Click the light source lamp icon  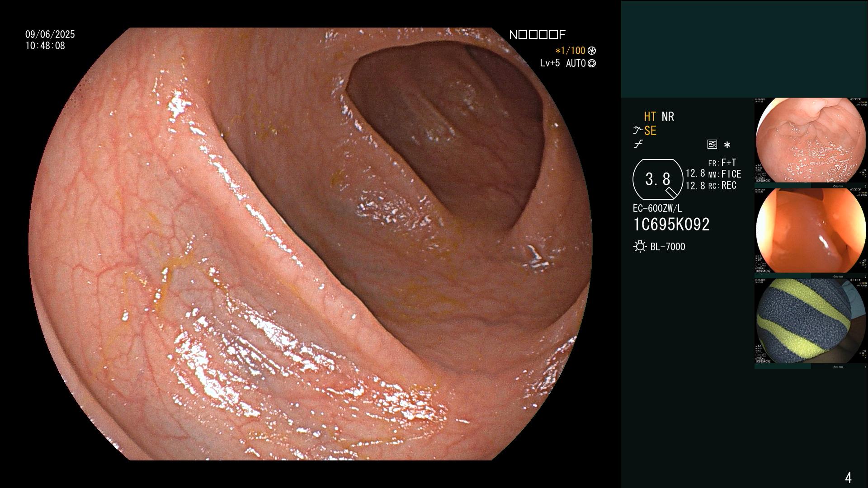coord(640,247)
